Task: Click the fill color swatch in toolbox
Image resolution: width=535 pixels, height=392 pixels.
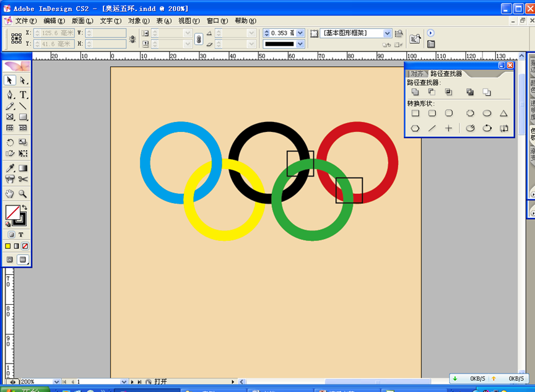Action: (x=11, y=212)
